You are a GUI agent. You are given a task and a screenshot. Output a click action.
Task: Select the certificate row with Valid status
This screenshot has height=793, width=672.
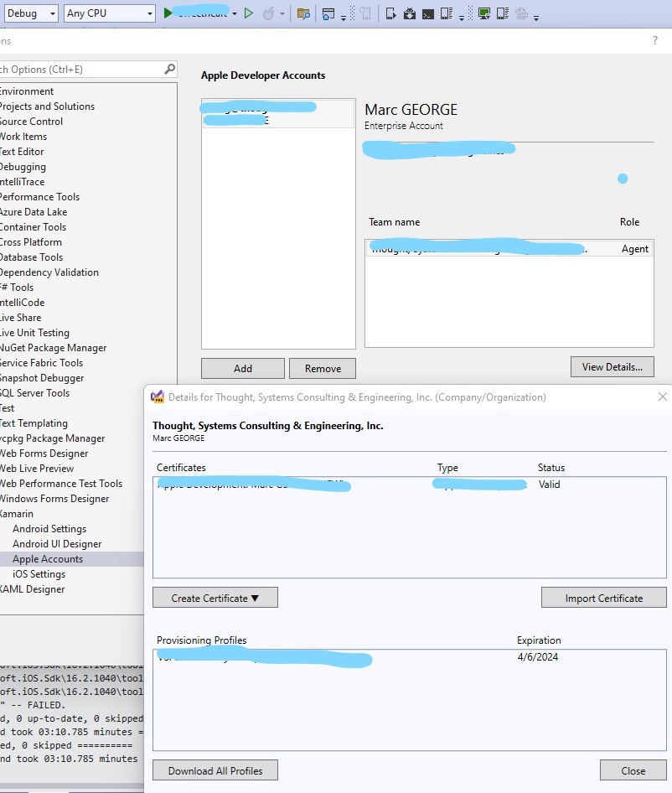410,485
